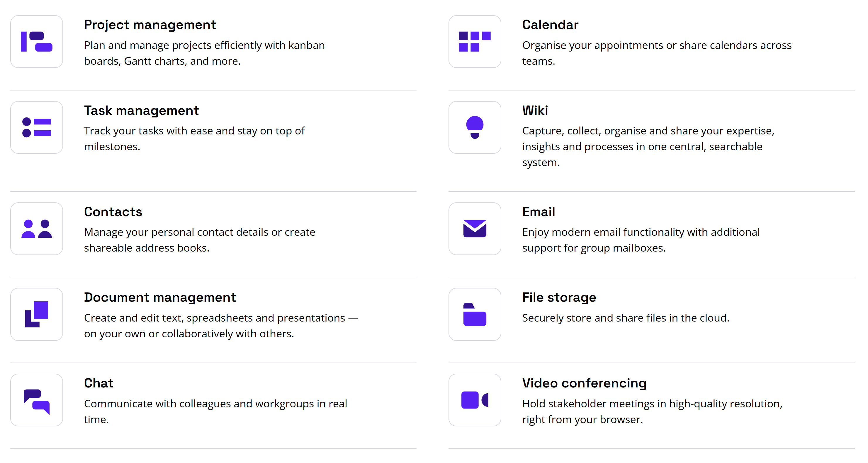Select the Video conferencing heading
Screen dimensions: 868x463
point(584,383)
